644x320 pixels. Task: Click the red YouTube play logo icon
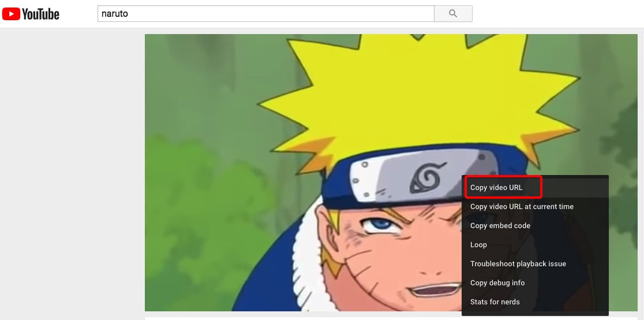(x=11, y=14)
